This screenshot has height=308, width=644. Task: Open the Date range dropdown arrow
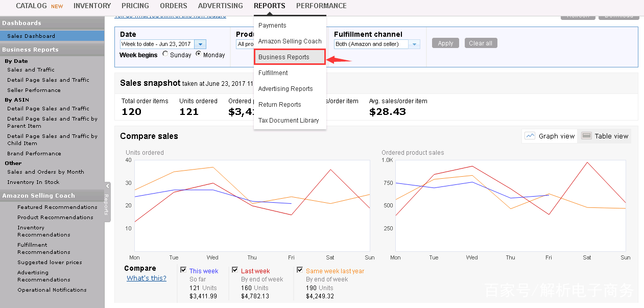tap(200, 44)
